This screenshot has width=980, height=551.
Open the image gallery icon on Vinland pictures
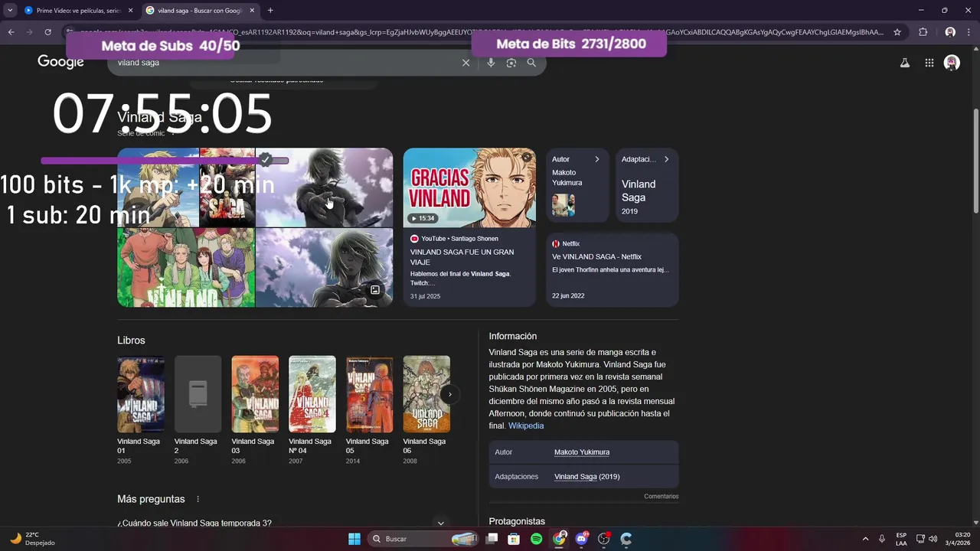[375, 290]
